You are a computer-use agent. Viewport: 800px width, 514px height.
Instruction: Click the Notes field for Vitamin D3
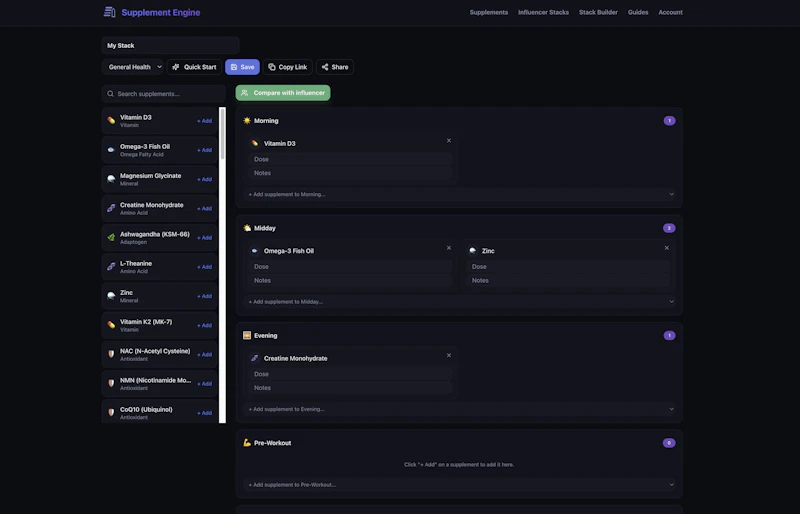(350, 173)
